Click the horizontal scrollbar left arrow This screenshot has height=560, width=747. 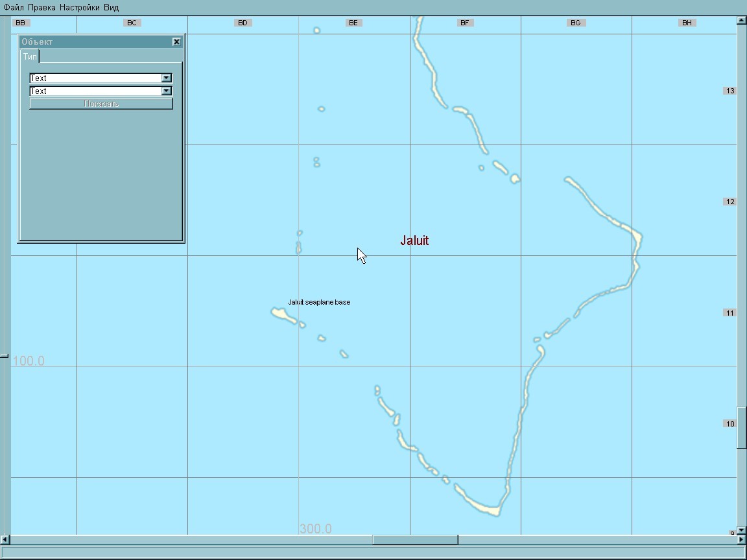click(x=5, y=539)
